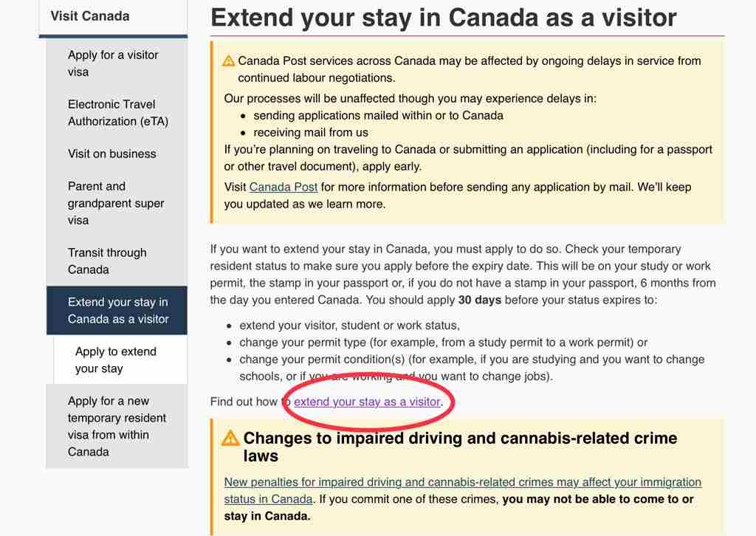The height and width of the screenshot is (536, 756).
Task: Click the sending applications mailed bullet item
Action: click(379, 116)
